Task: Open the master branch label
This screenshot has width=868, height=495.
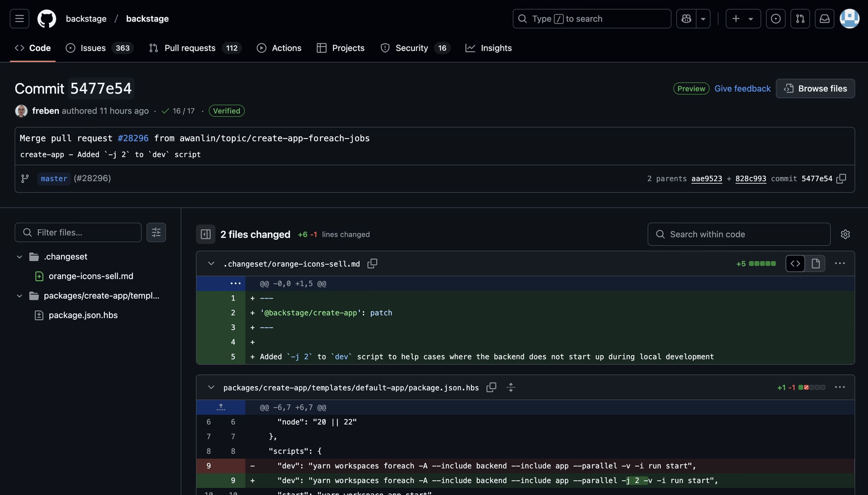Action: pos(54,178)
